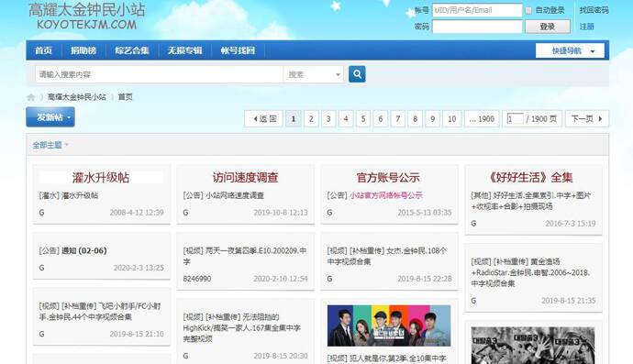
Task: Click the 登录 button
Action: coord(548,27)
